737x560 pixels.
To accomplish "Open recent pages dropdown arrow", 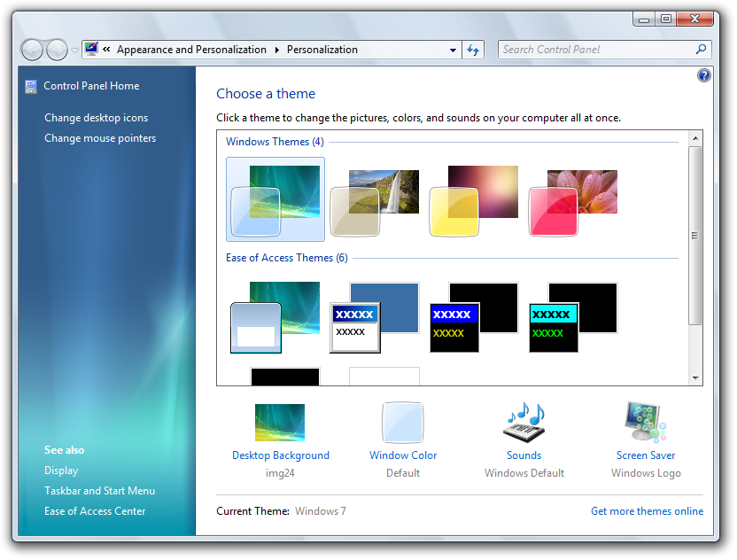I will (74, 51).
